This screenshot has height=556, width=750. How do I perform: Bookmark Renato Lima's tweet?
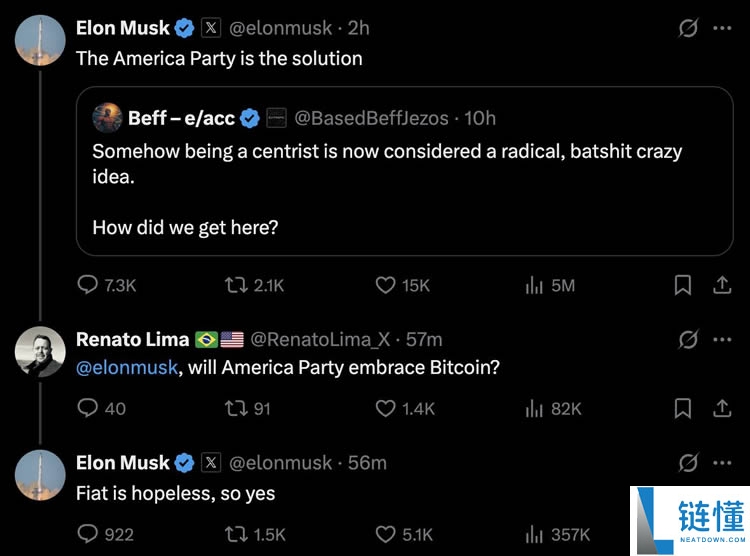coord(683,408)
